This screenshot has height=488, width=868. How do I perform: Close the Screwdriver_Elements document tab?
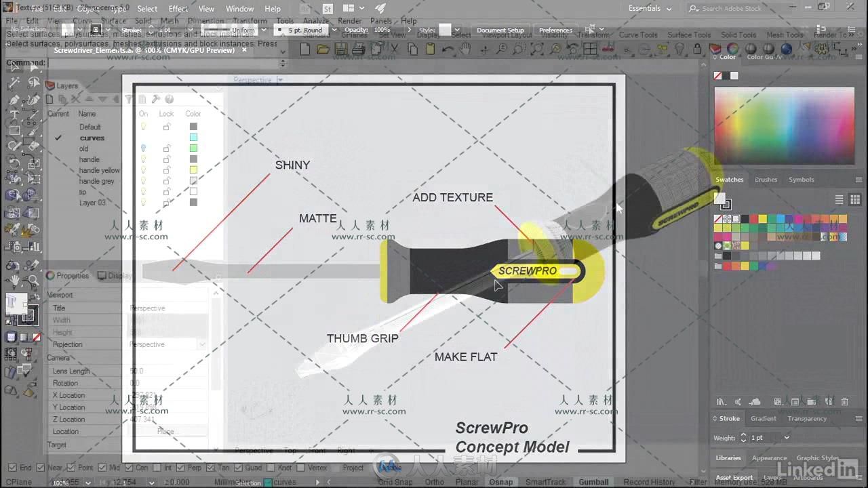(x=243, y=50)
